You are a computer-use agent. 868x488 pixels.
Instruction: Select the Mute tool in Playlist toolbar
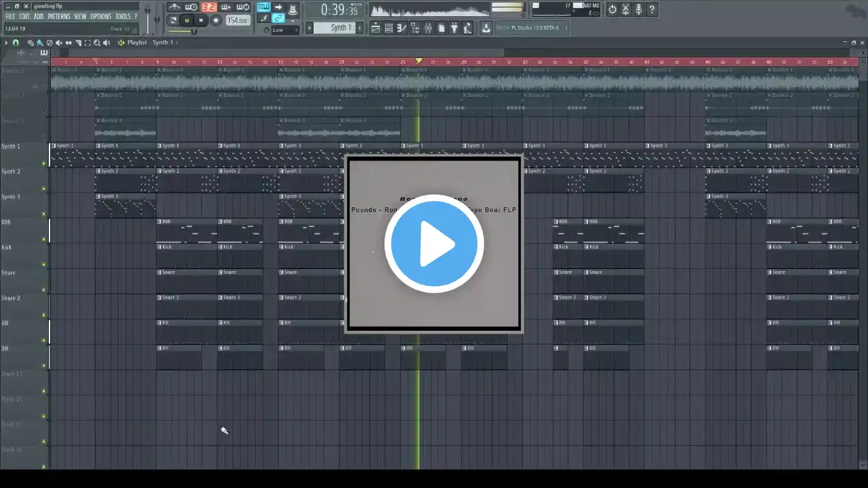59,43
